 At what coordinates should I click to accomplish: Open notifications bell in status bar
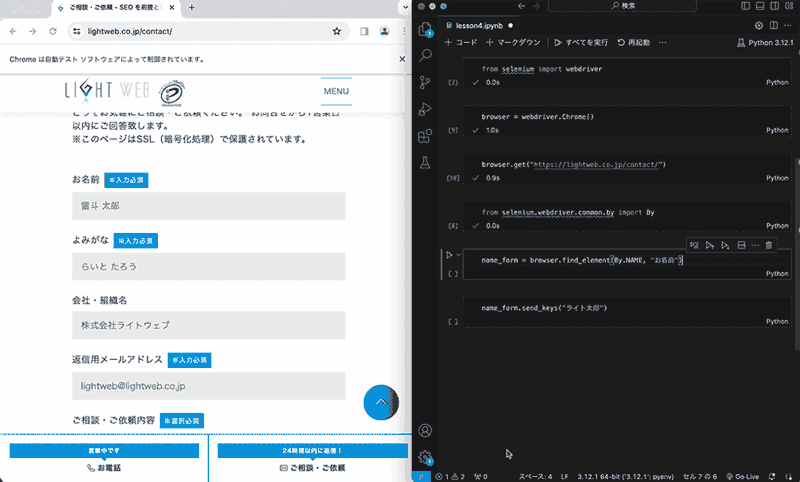[x=771, y=476]
